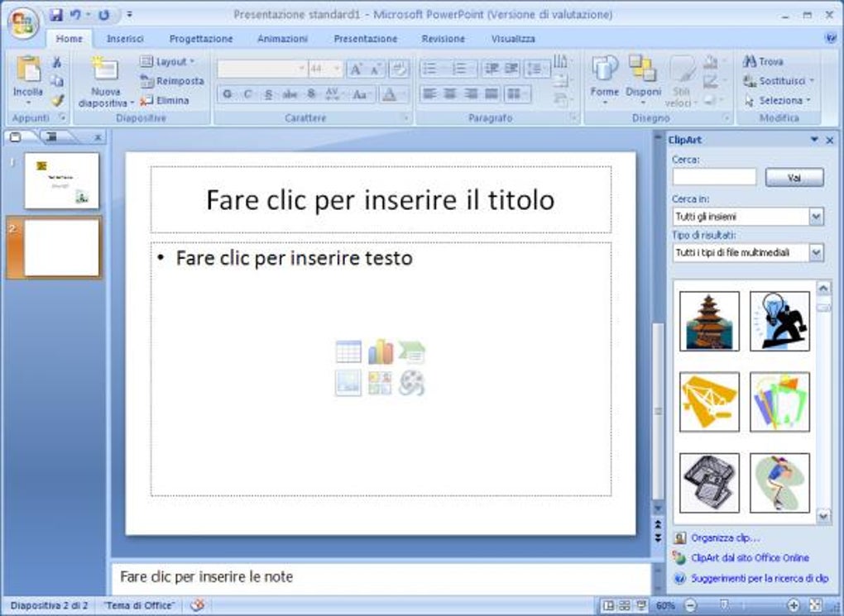Customize quick access toolbar arrow
Viewport: 844px width, 616px height.
pos(130,15)
